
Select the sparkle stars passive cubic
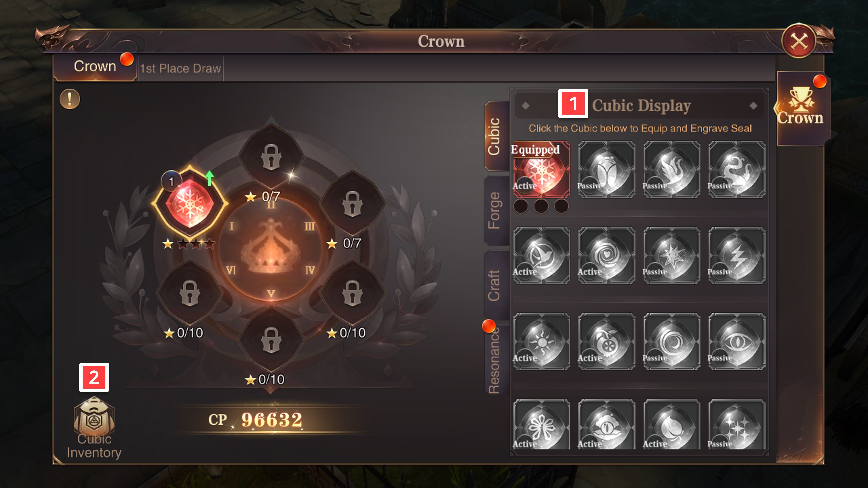[736, 425]
